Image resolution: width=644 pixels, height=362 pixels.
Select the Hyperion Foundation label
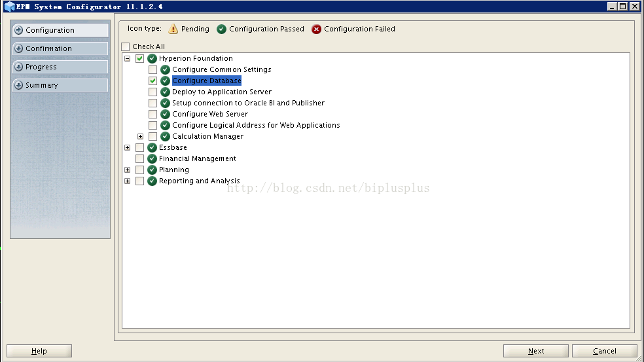point(196,58)
